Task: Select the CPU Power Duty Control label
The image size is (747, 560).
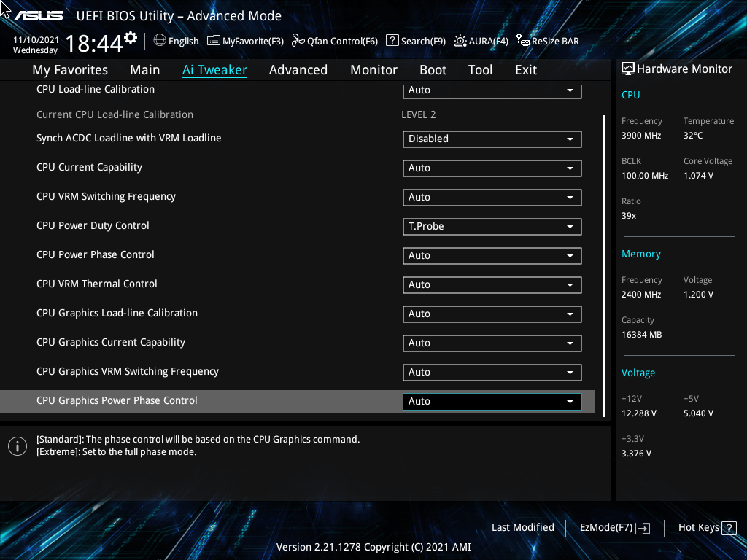Action: (93, 226)
